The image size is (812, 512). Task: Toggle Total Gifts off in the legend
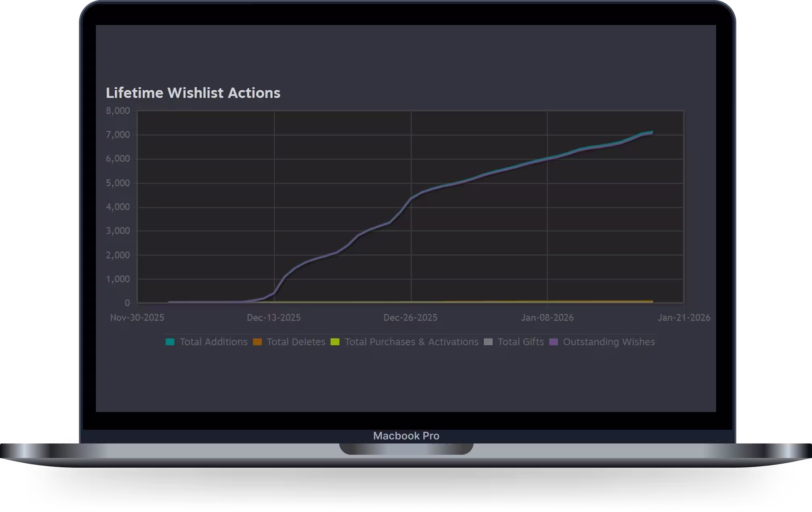point(521,342)
